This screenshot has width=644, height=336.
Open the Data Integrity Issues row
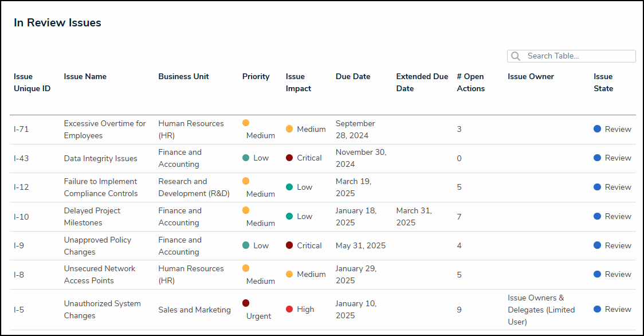tap(100, 158)
